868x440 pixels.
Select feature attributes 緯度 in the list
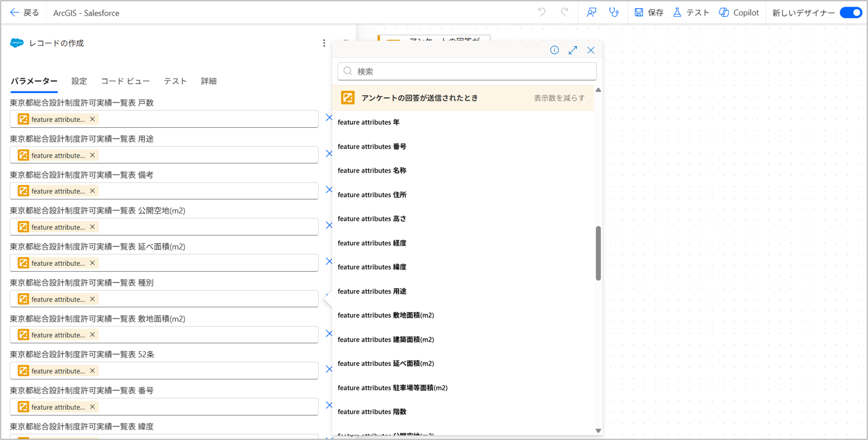[x=372, y=267]
